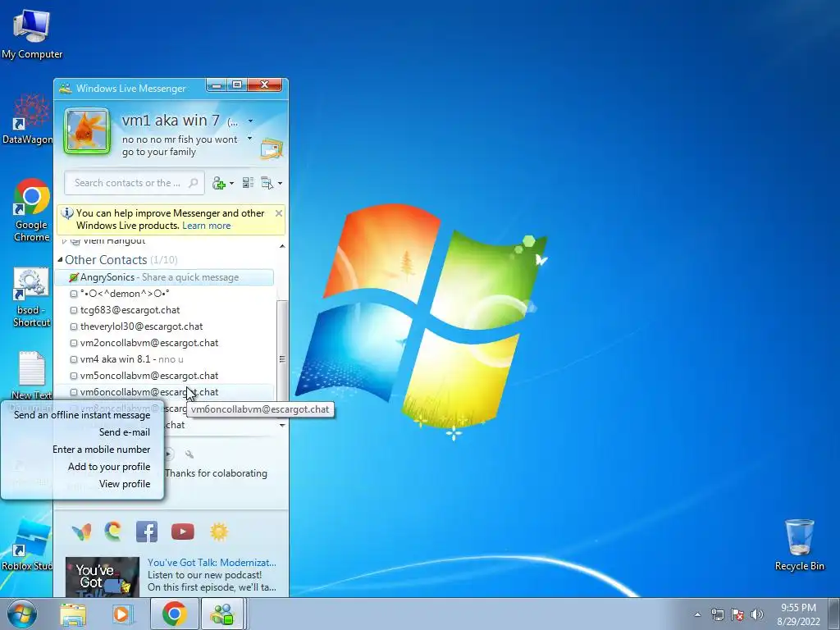Screen dimensions: 840x630
Task: Open Roblox Studio desktop shortcut
Action: 27,545
